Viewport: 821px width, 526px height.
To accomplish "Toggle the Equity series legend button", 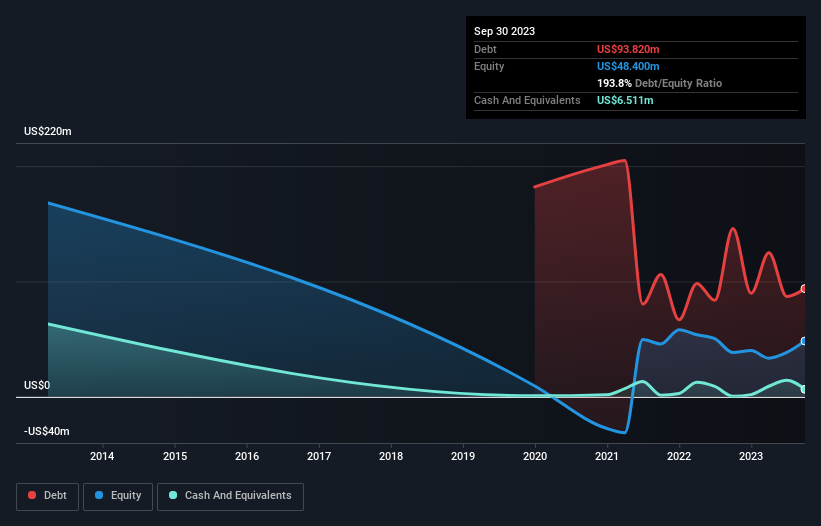I will click(x=118, y=496).
